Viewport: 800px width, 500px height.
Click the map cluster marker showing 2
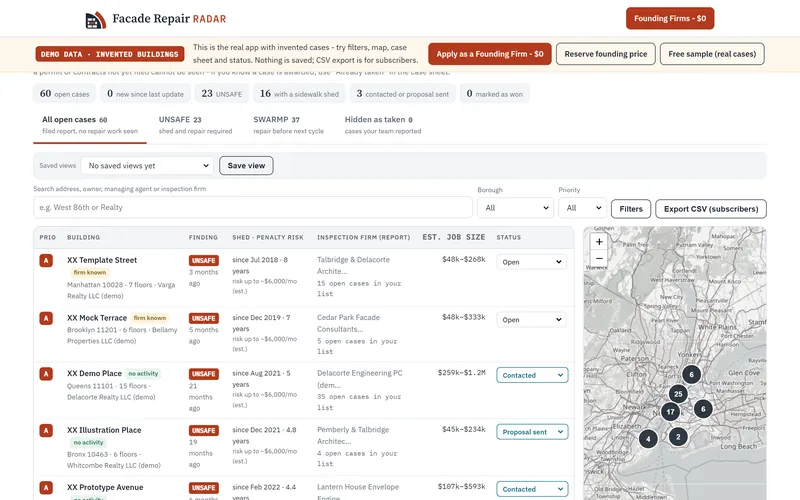(678, 437)
